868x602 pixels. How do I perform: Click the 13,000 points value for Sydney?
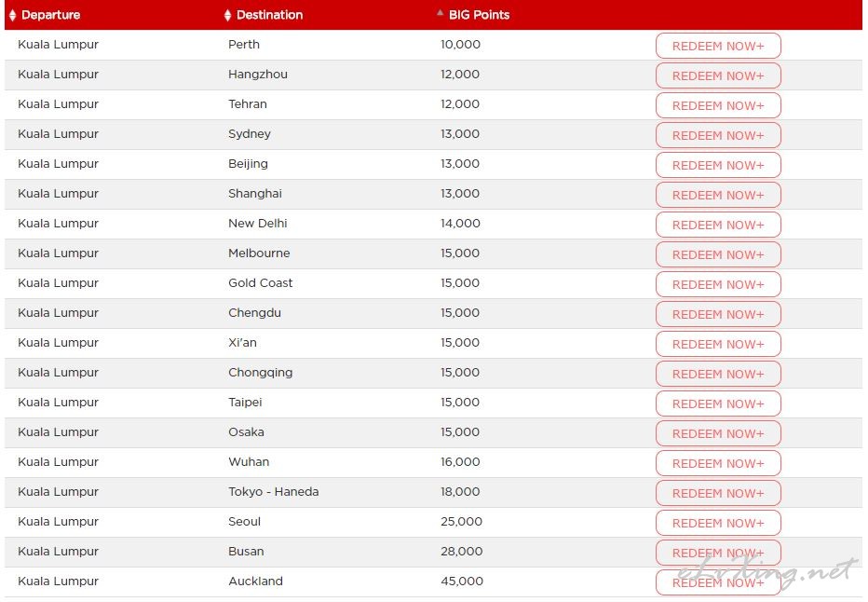point(460,134)
